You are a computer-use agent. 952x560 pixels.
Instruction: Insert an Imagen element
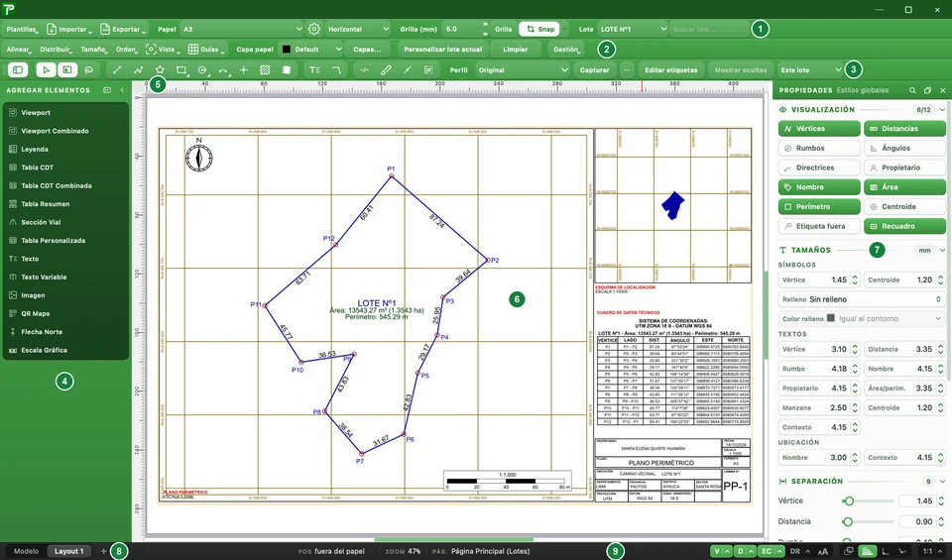point(65,295)
